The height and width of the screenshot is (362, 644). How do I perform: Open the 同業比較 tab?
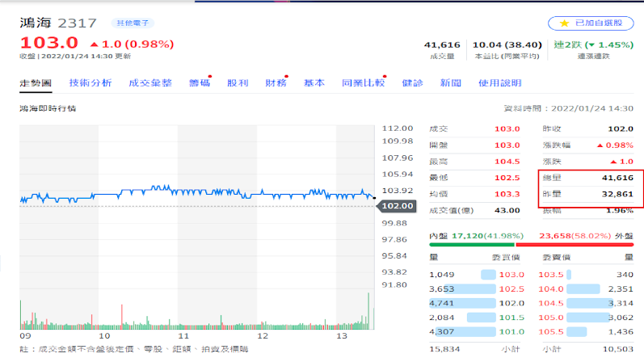(x=363, y=83)
